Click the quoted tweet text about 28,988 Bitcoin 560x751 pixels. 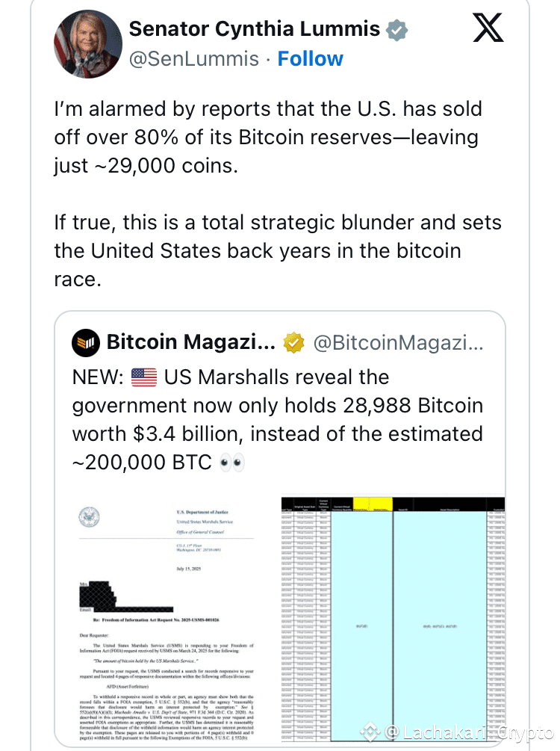point(278,419)
